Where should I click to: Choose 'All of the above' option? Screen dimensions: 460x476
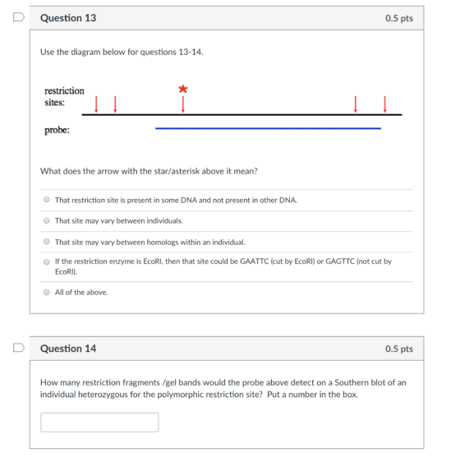coord(46,293)
